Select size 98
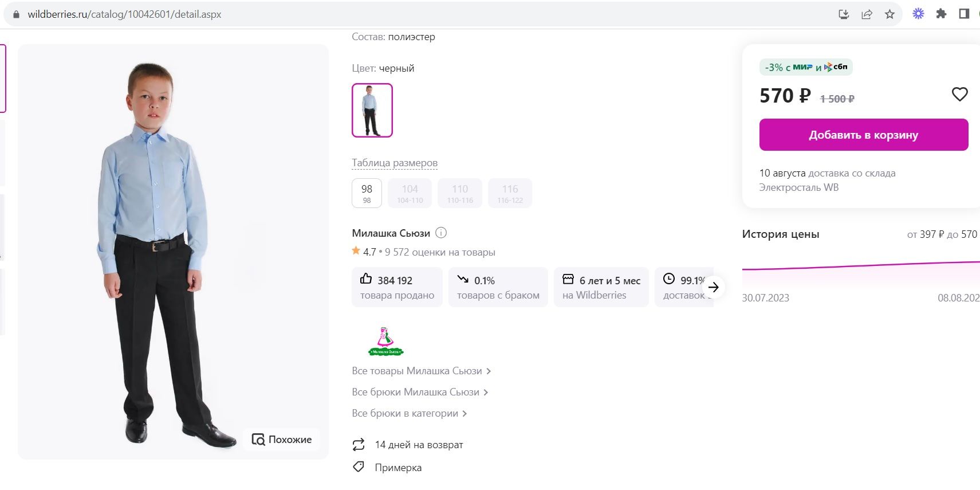Viewport: 980px width, 490px height. (x=367, y=193)
